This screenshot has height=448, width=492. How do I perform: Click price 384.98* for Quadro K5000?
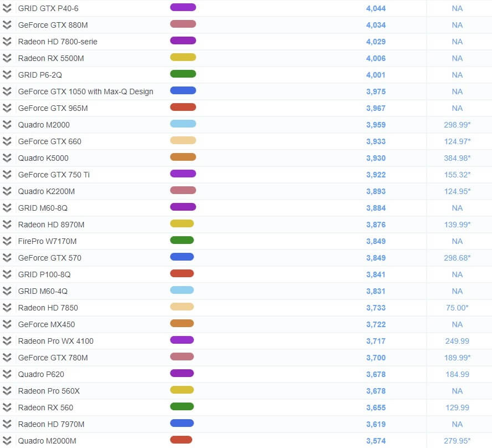(457, 158)
